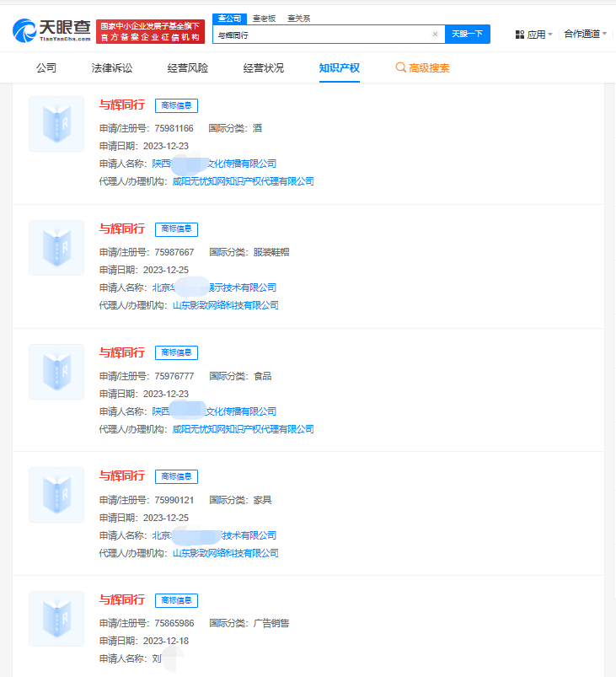Open trademark thumbnail for registration 75865986
Screen dimensions: 616x677
(x=56, y=619)
